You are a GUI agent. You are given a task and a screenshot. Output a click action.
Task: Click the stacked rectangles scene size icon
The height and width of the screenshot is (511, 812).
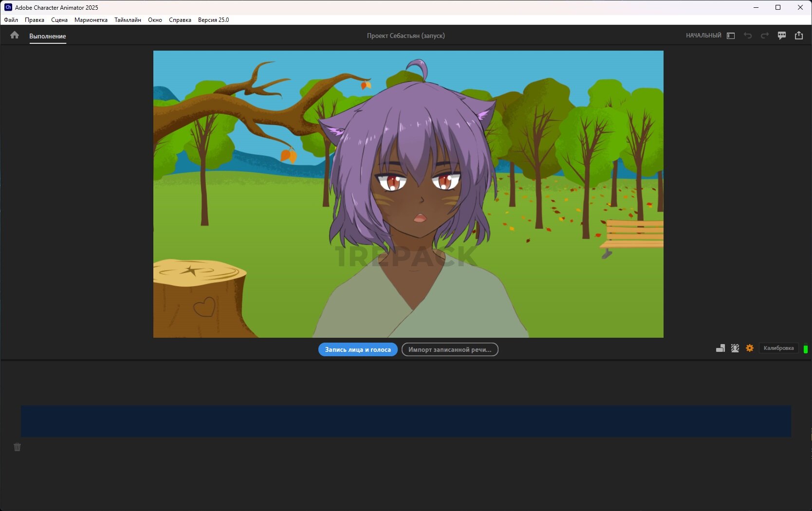tap(720, 348)
